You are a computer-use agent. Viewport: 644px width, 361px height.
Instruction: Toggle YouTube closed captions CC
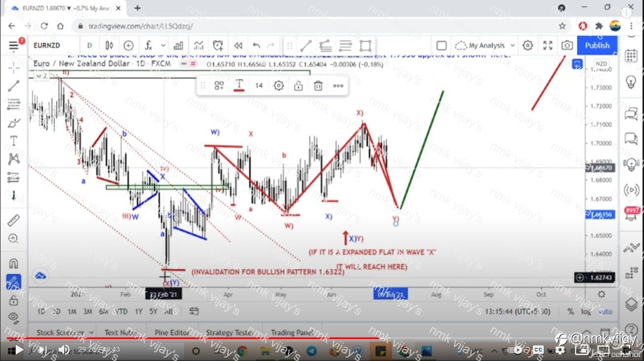click(538, 350)
